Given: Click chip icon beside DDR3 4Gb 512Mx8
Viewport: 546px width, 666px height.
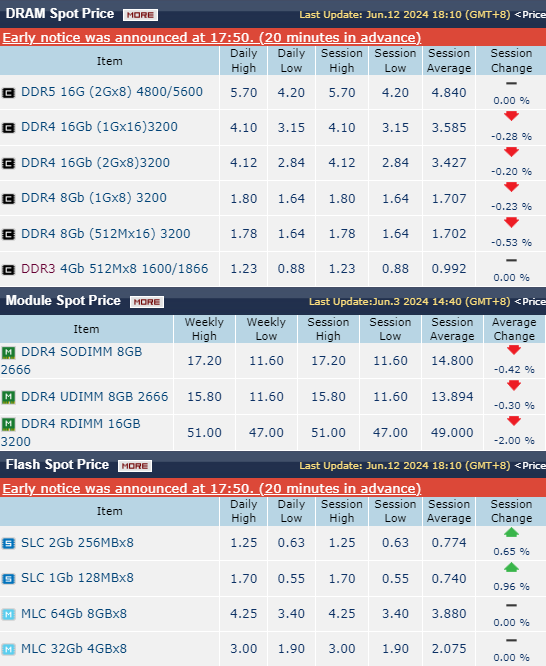Looking at the screenshot, I should point(8,269).
